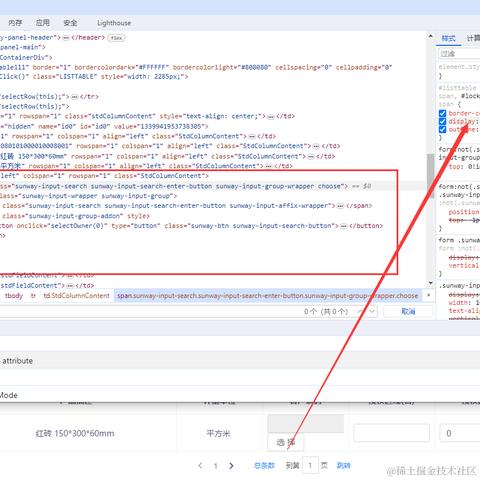Image resolution: width=480 pixels, height=480 pixels.
Task: Disable the outline property checkbox
Action: point(442,129)
